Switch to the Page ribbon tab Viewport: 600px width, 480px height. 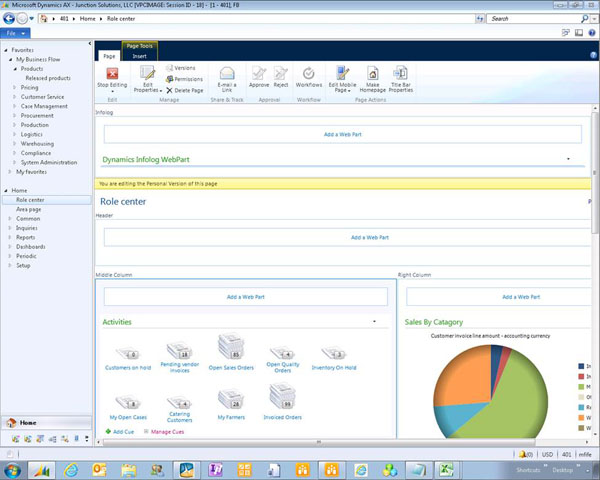[109, 56]
